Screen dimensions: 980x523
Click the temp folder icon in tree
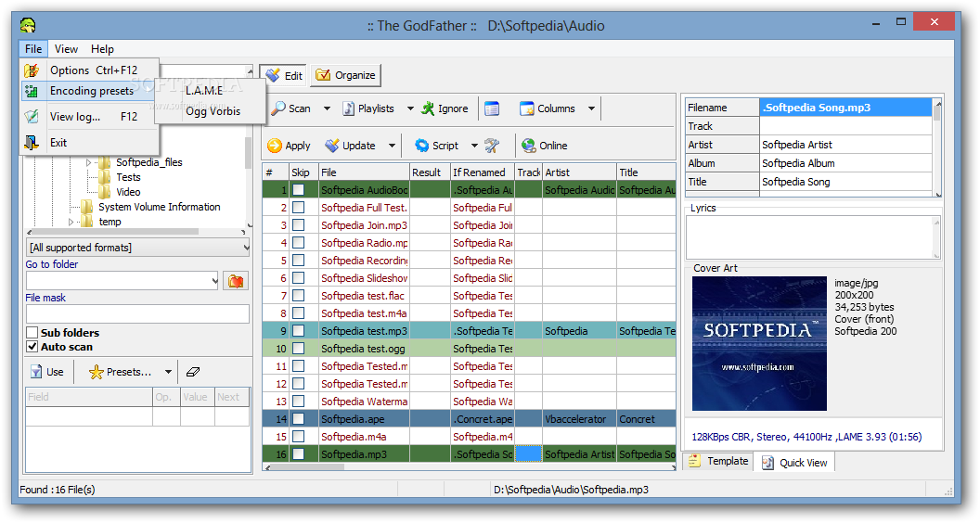click(x=87, y=222)
